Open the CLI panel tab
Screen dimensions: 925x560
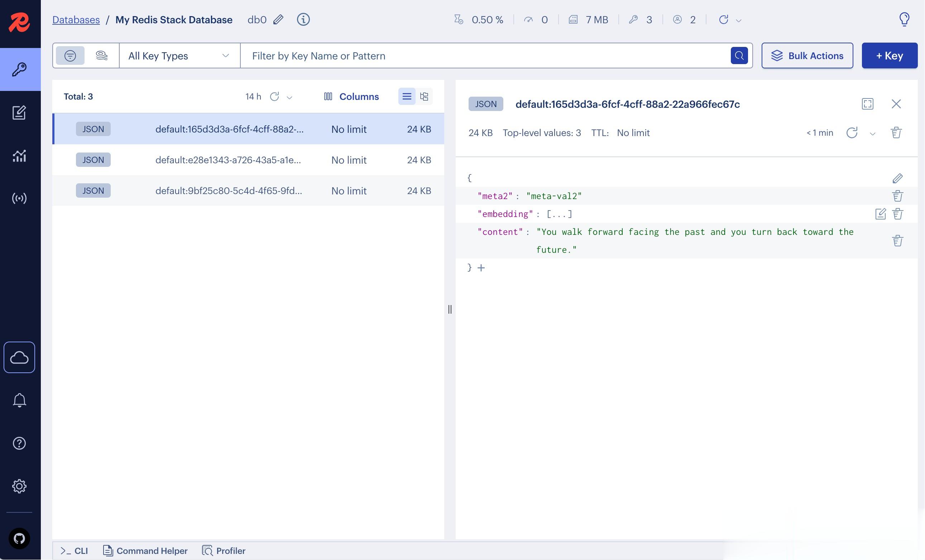tap(74, 551)
